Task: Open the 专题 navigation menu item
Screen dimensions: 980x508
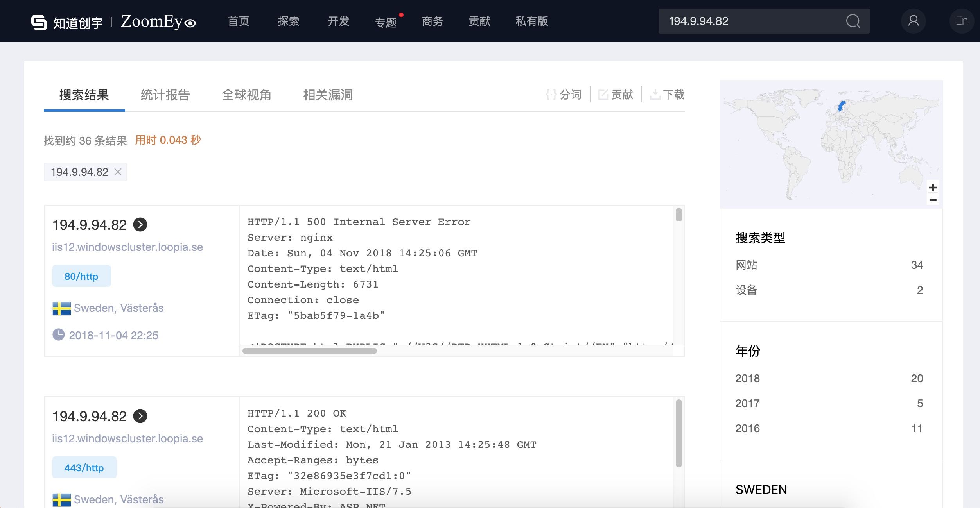Action: point(386,22)
